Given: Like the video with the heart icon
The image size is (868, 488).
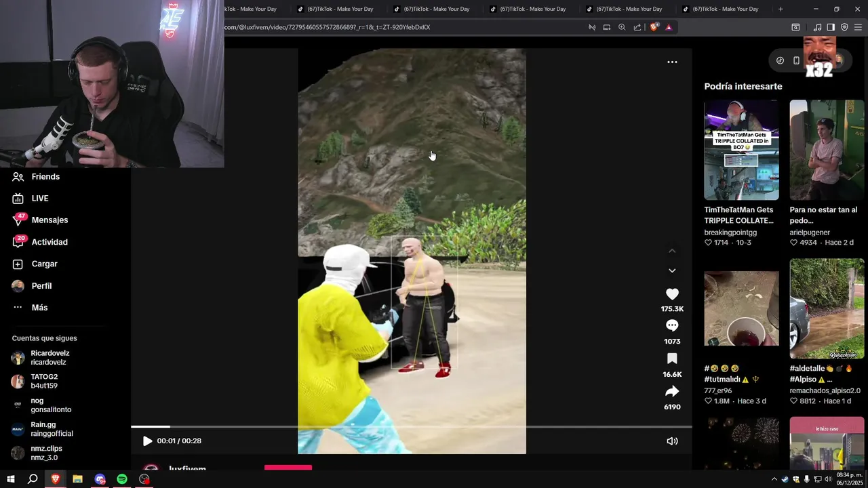Looking at the screenshot, I should tap(672, 294).
